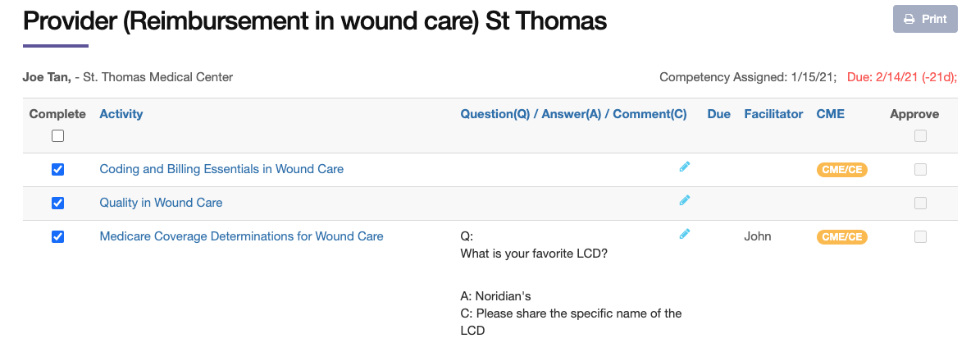Image resolution: width=980 pixels, height=343 pixels.
Task: Click pencil icon in Quality in Wound Care row
Action: click(x=685, y=200)
